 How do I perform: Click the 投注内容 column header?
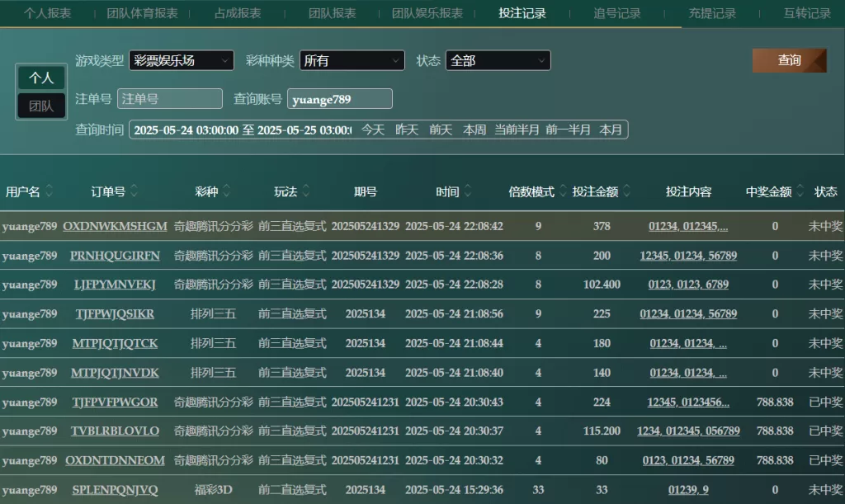click(688, 191)
